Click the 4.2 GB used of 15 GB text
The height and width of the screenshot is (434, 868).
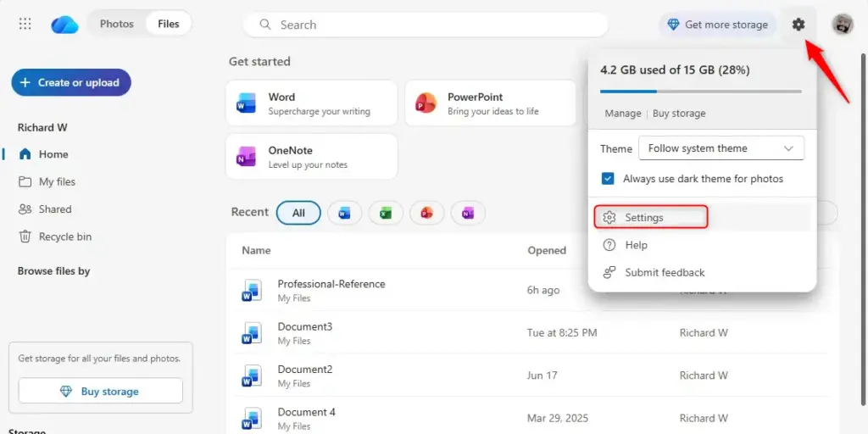tap(675, 70)
